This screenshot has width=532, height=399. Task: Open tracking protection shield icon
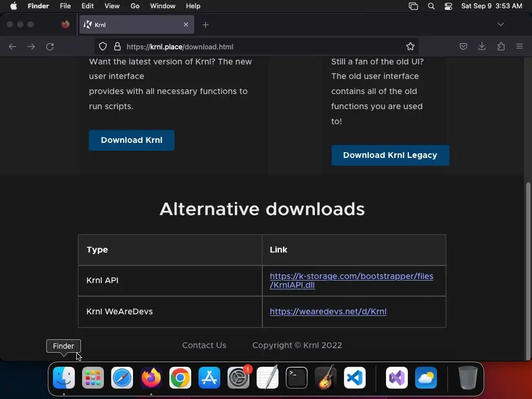coord(103,46)
